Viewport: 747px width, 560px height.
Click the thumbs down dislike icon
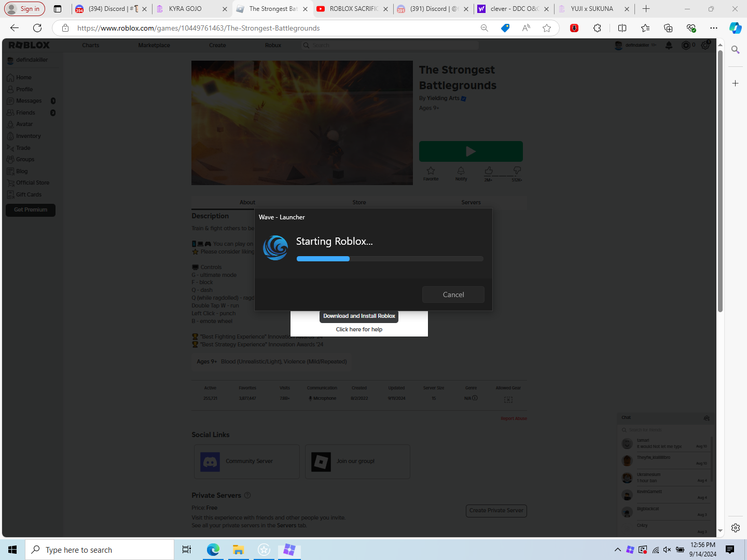click(517, 171)
